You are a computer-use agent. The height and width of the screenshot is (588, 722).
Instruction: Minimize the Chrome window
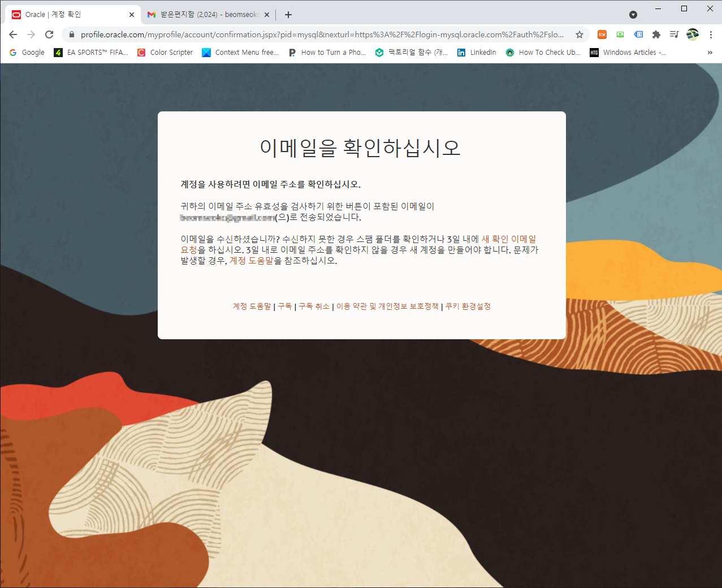(658, 8)
